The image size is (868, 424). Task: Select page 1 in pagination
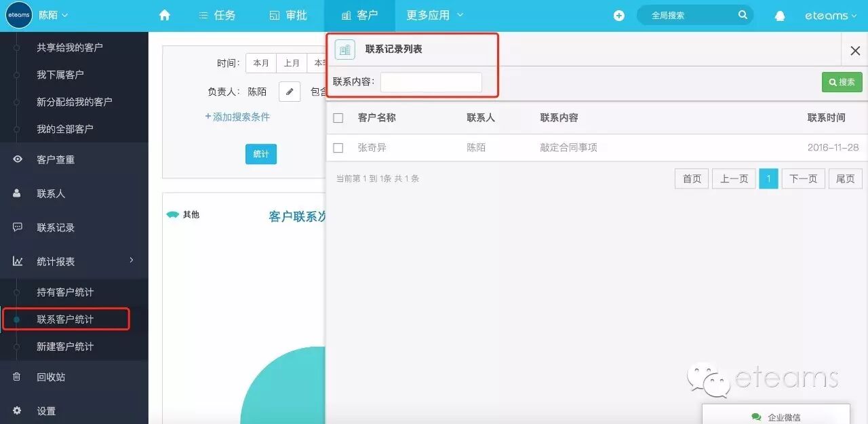[768, 179]
